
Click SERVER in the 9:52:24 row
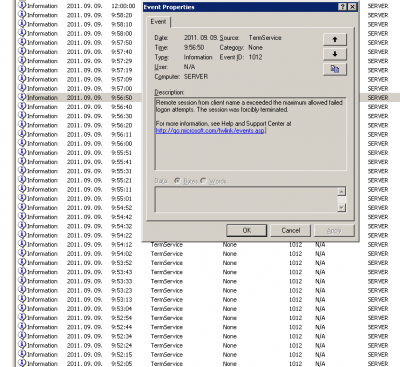point(378,345)
